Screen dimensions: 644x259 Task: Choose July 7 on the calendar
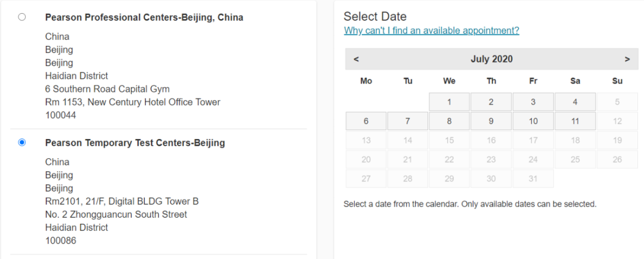coord(408,121)
